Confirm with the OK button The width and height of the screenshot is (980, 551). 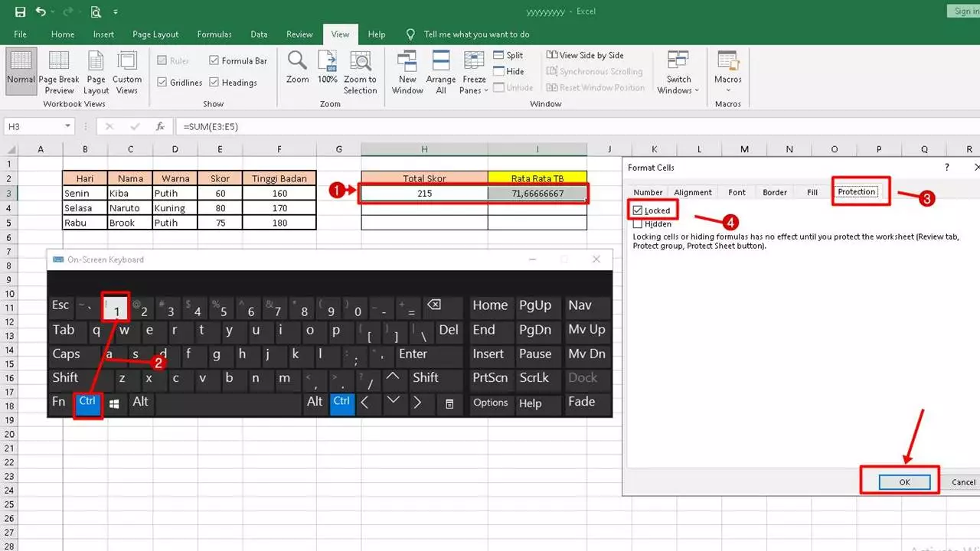point(904,482)
